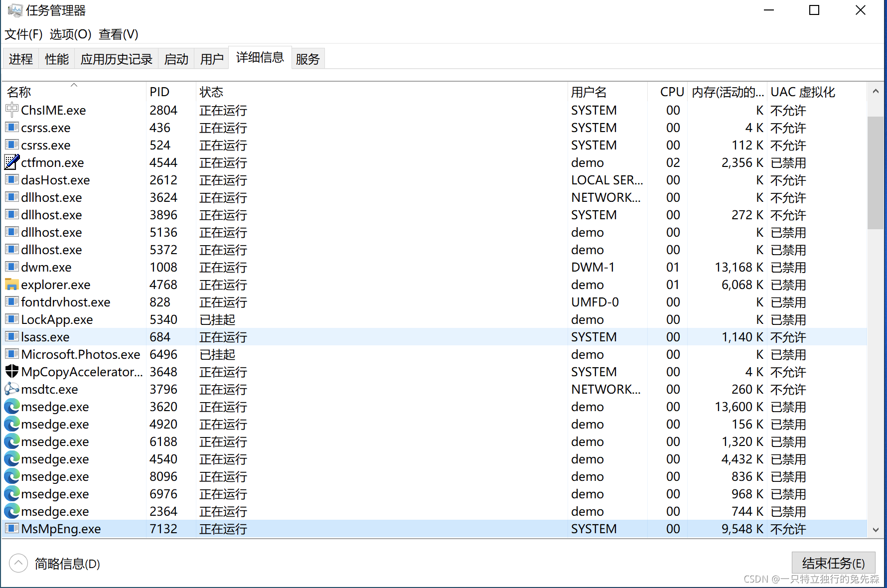Image resolution: width=887 pixels, height=588 pixels.
Task: Select the ctfmon.exe row name
Action: click(x=52, y=162)
